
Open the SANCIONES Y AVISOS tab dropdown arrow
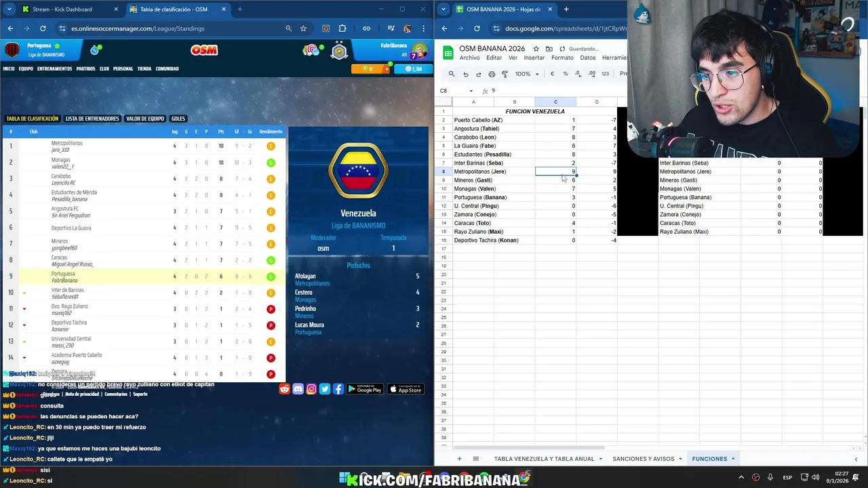tap(681, 459)
